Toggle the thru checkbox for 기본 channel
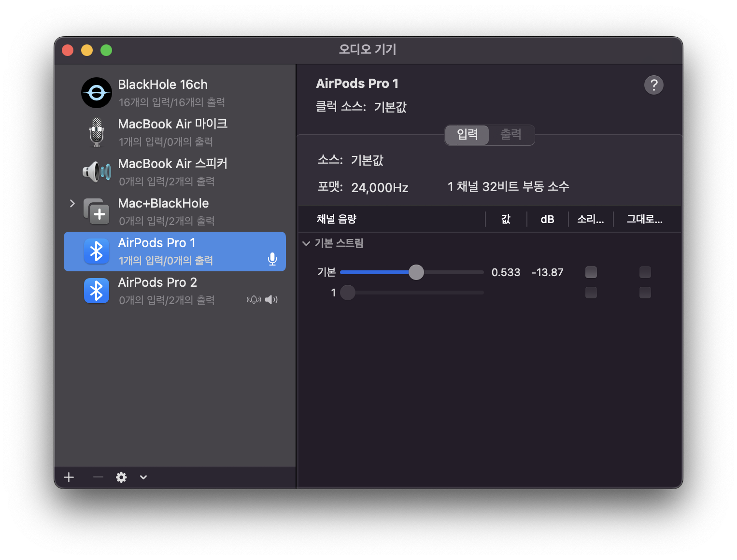Screen dimensions: 737x560 click(x=645, y=272)
